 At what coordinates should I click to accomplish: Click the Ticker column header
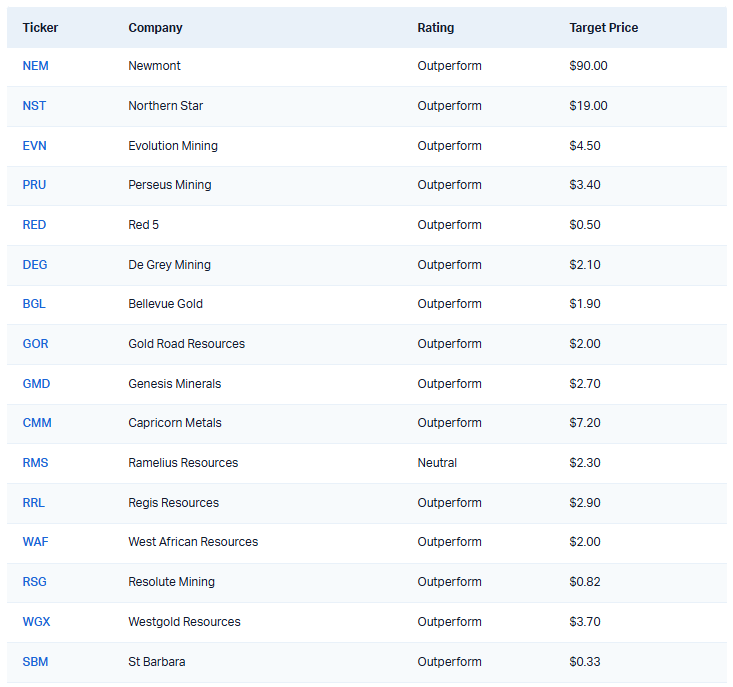point(41,28)
